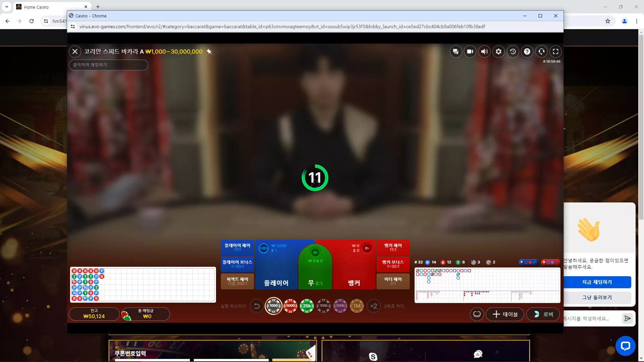Go forward in the main browser window
Image resolution: width=644 pixels, height=362 pixels.
(19, 21)
